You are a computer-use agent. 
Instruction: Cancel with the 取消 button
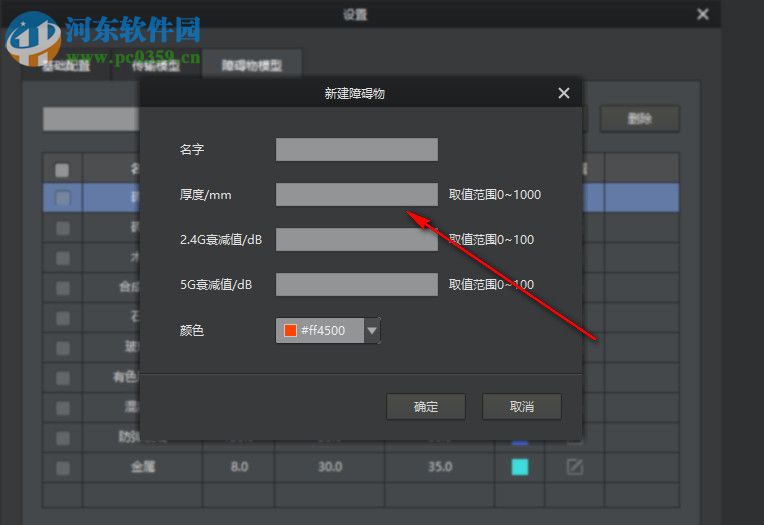[x=522, y=407]
